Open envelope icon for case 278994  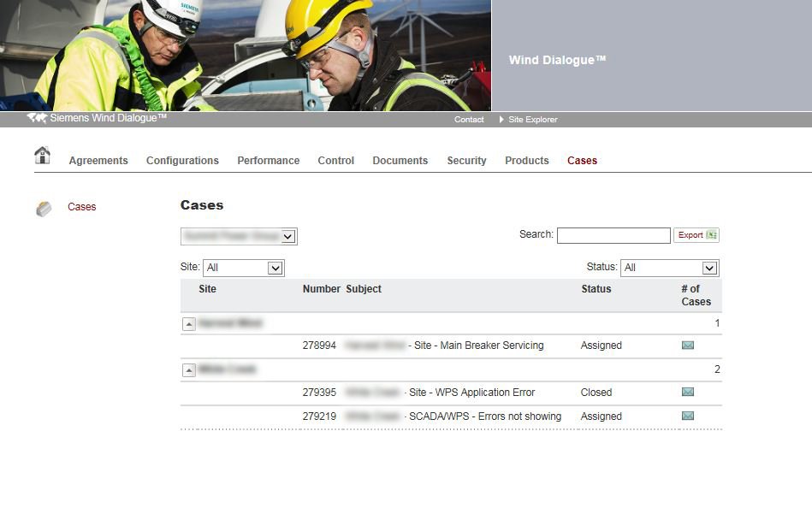688,346
